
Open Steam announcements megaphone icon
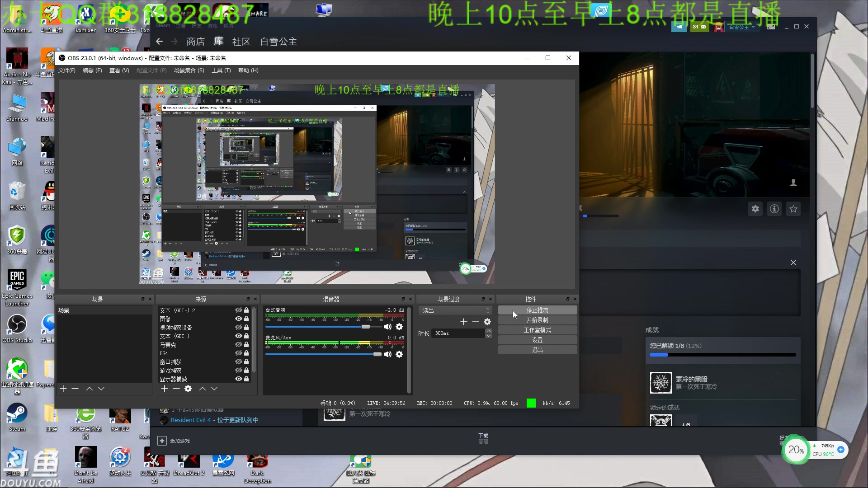679,27
